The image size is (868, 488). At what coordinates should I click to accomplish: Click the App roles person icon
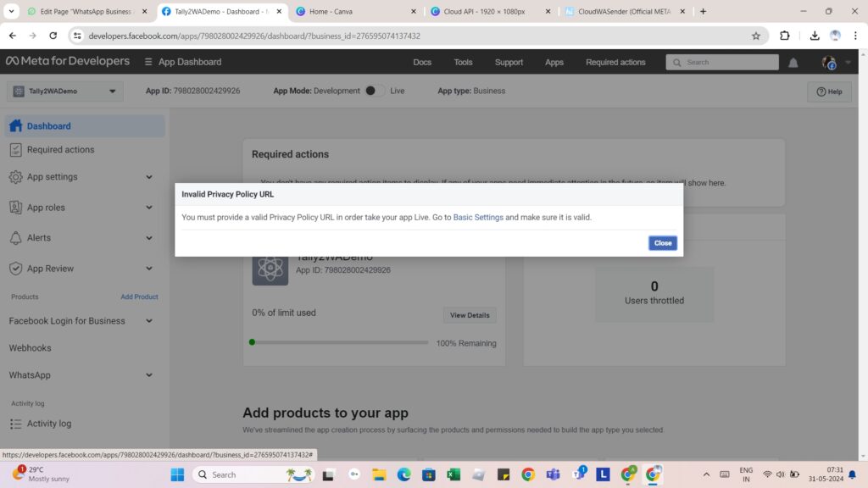click(x=15, y=208)
